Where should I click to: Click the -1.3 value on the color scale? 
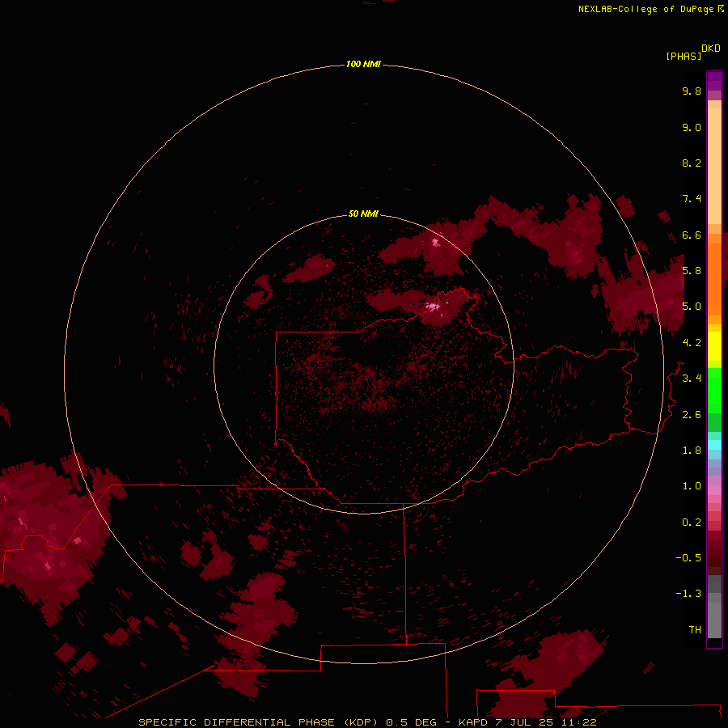[x=688, y=594]
